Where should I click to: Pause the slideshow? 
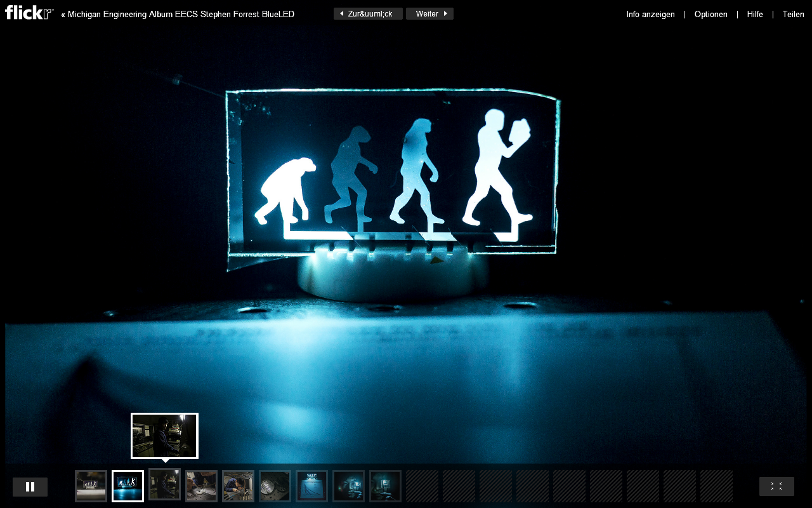tap(30, 487)
